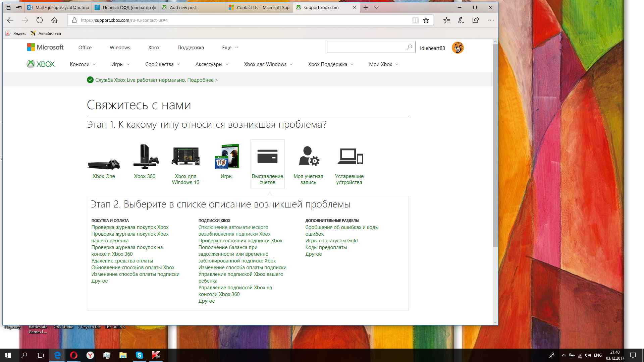Image resolution: width=644 pixels, height=362 pixels.
Task: Expand the Мои Xbox dropdown
Action: click(x=384, y=64)
